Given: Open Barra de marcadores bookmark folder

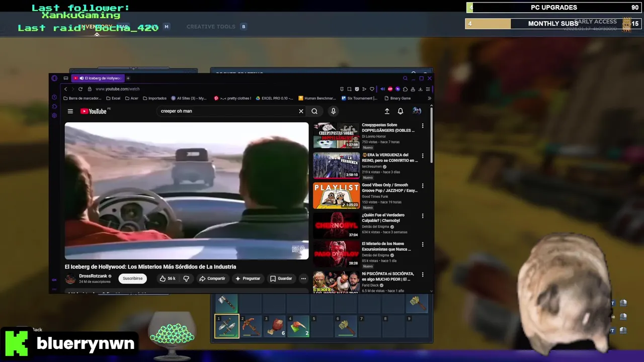Looking at the screenshot, I should [83, 98].
